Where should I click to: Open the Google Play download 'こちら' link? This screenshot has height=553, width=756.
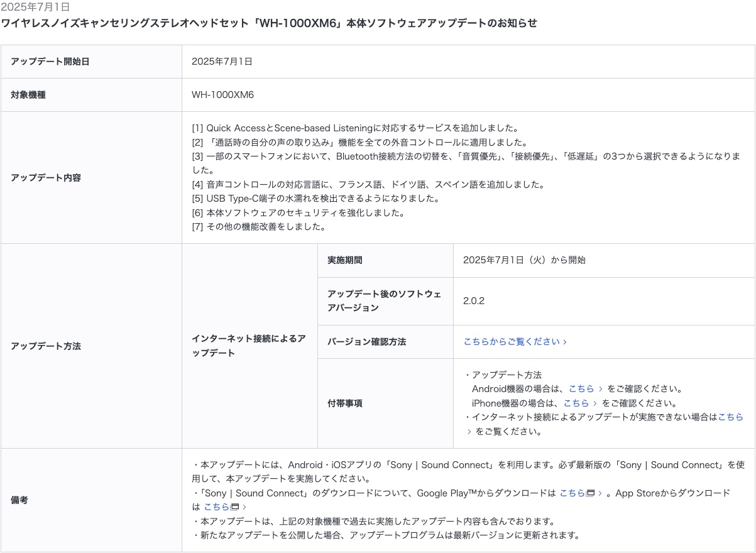[572, 493]
